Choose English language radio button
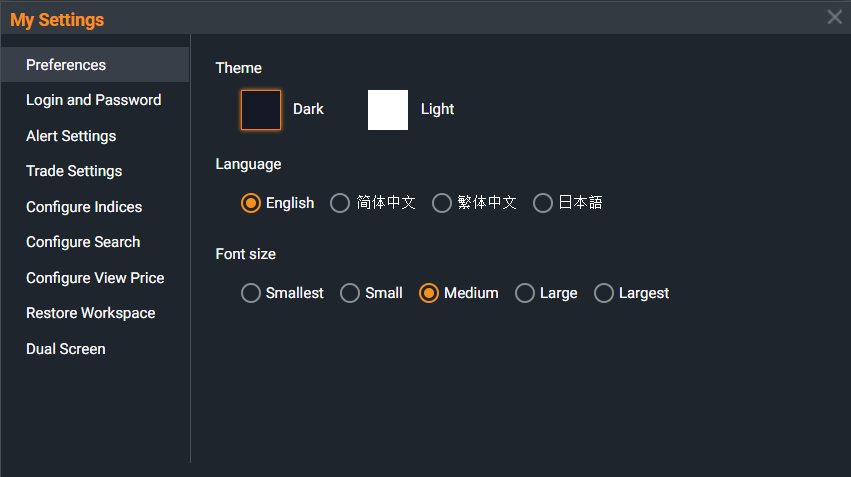Screen dimensions: 851x477 click(x=251, y=203)
